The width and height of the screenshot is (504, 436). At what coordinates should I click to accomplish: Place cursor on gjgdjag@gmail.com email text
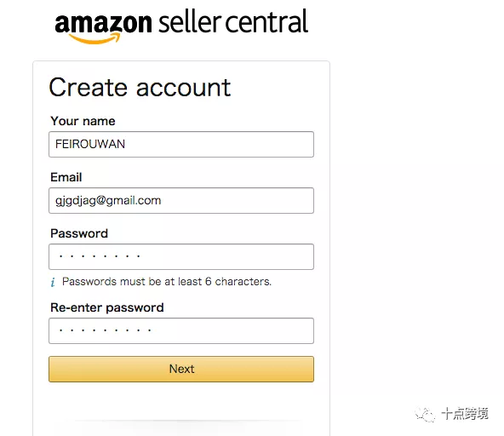[x=108, y=201]
